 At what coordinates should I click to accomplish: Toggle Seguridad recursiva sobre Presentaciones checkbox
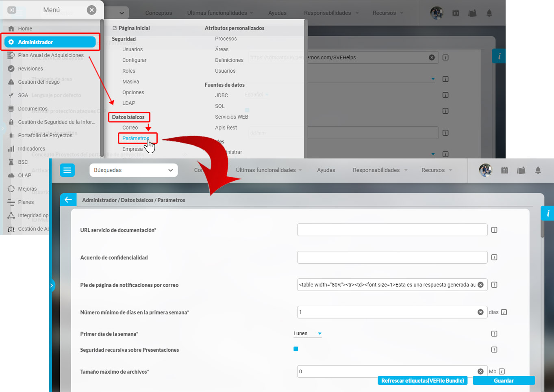[296, 349]
